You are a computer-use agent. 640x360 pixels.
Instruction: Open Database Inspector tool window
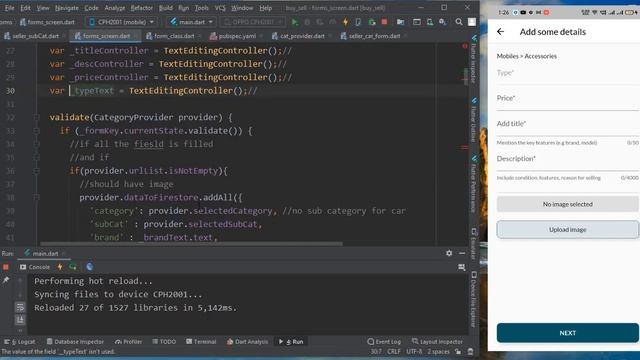point(75,342)
